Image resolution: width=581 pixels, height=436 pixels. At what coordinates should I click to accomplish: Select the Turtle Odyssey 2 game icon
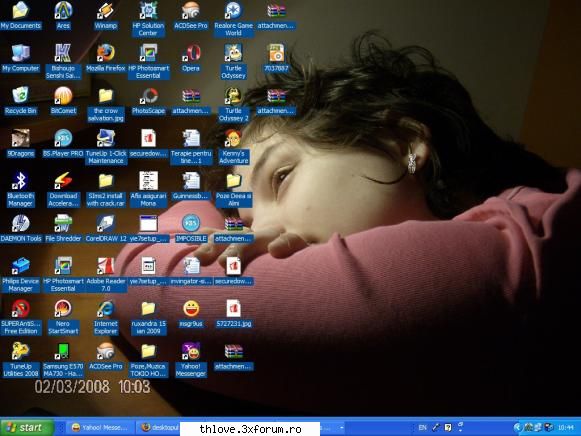pyautogui.click(x=233, y=104)
